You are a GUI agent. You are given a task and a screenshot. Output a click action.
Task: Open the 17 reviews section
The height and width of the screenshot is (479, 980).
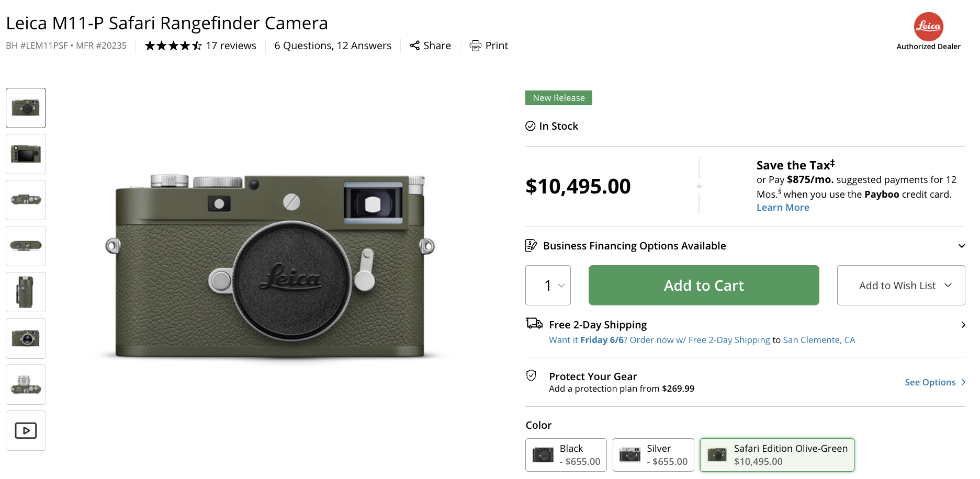pyautogui.click(x=231, y=45)
